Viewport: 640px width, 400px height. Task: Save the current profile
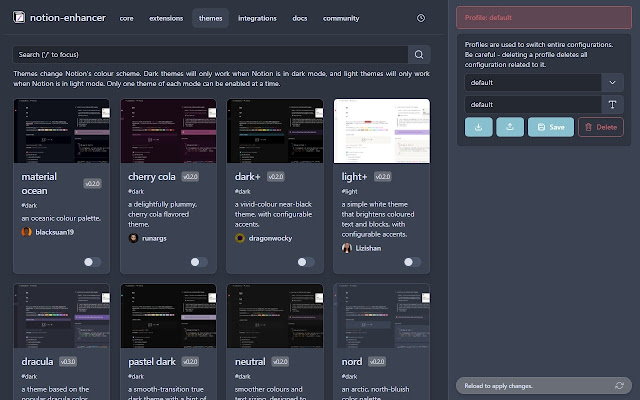551,127
